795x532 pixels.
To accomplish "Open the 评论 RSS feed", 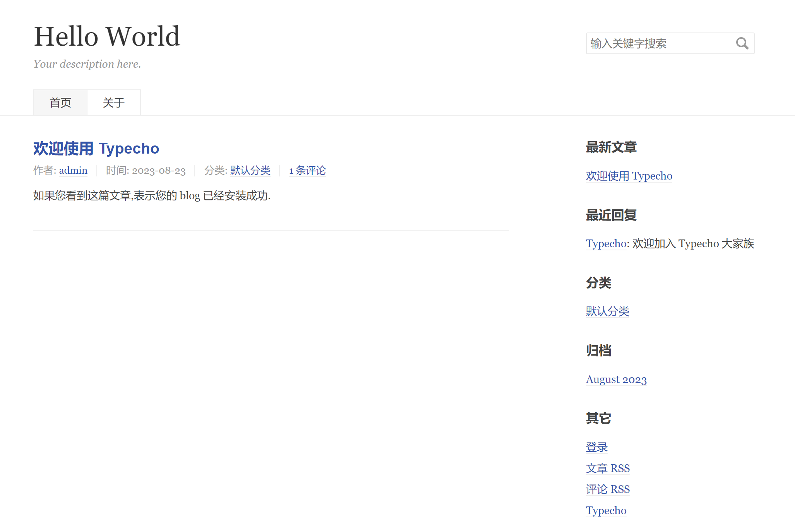I will pos(608,489).
